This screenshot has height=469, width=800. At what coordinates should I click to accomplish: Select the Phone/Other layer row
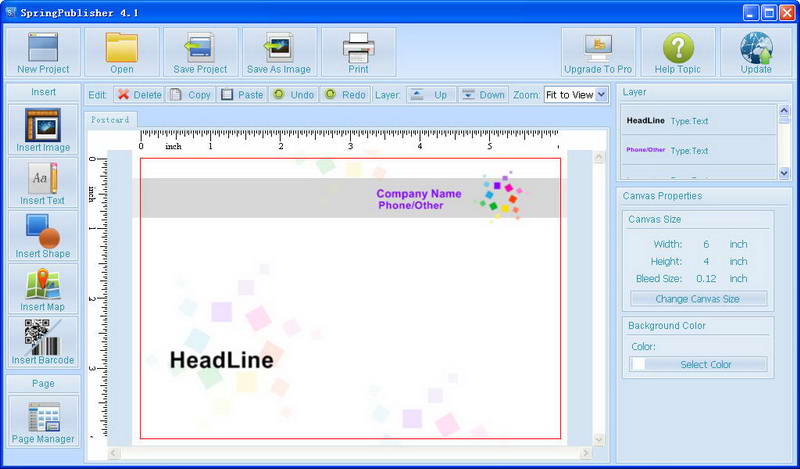698,151
